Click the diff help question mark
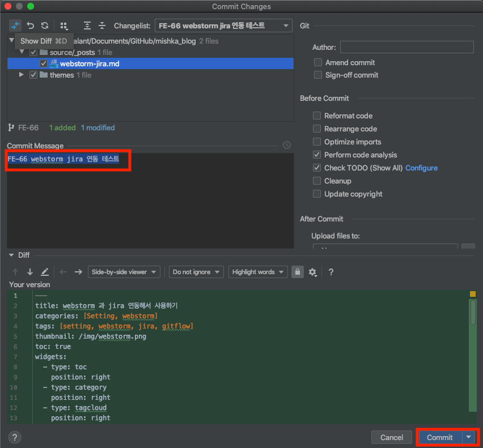The width and height of the screenshot is (483, 448). pyautogui.click(x=331, y=272)
